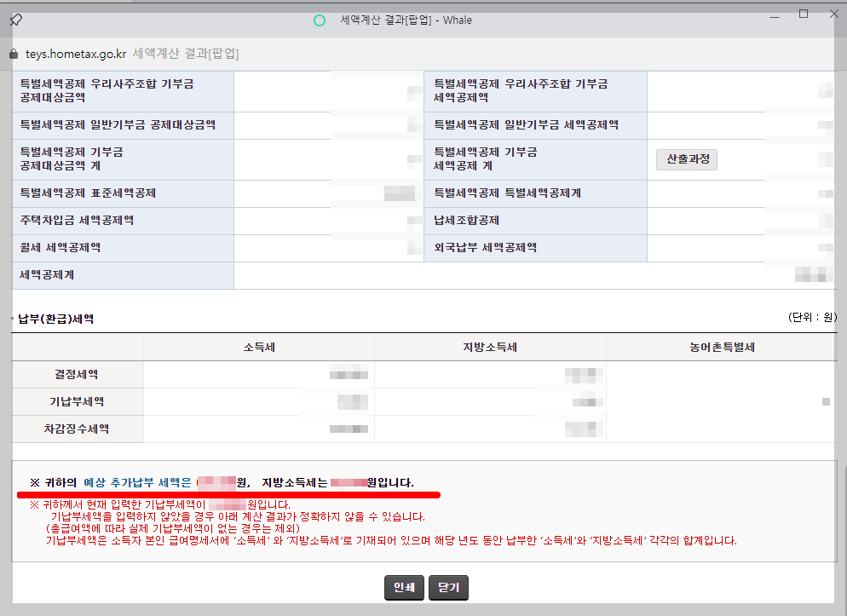The height and width of the screenshot is (616, 847).
Task: Click the pin icon on the popup title bar
Action: 15,20
